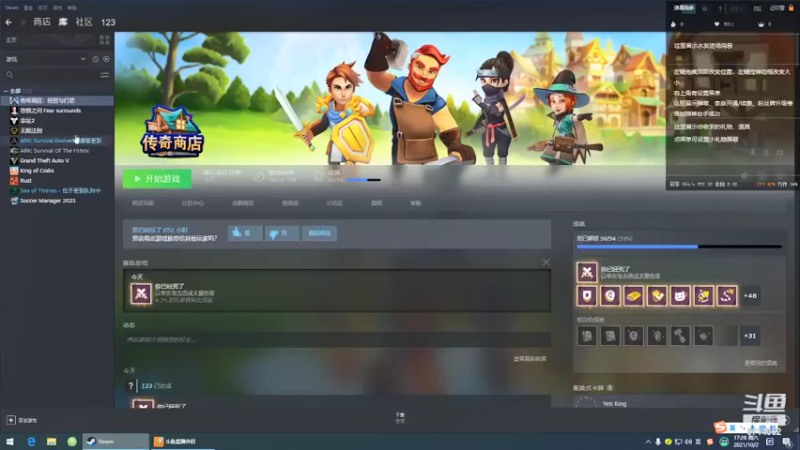The image size is (800, 450).
Task: Open the Windows notification center icon
Action: tap(787, 442)
